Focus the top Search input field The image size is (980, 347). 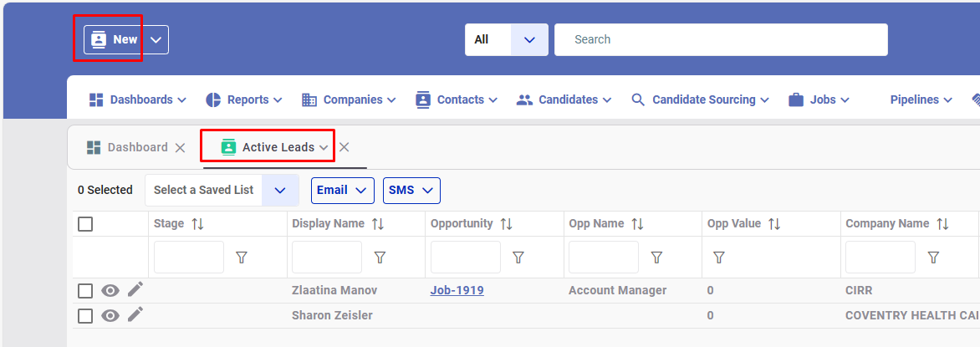pos(721,39)
